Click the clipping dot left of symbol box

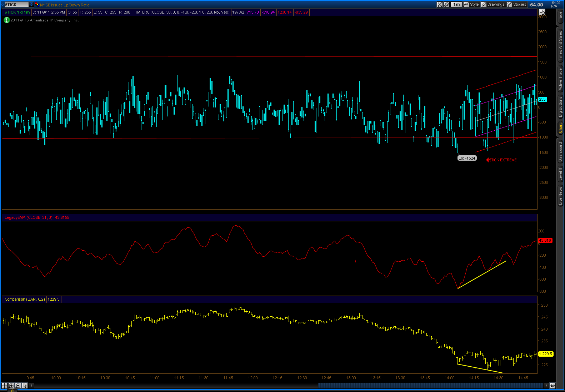coord(3,5)
